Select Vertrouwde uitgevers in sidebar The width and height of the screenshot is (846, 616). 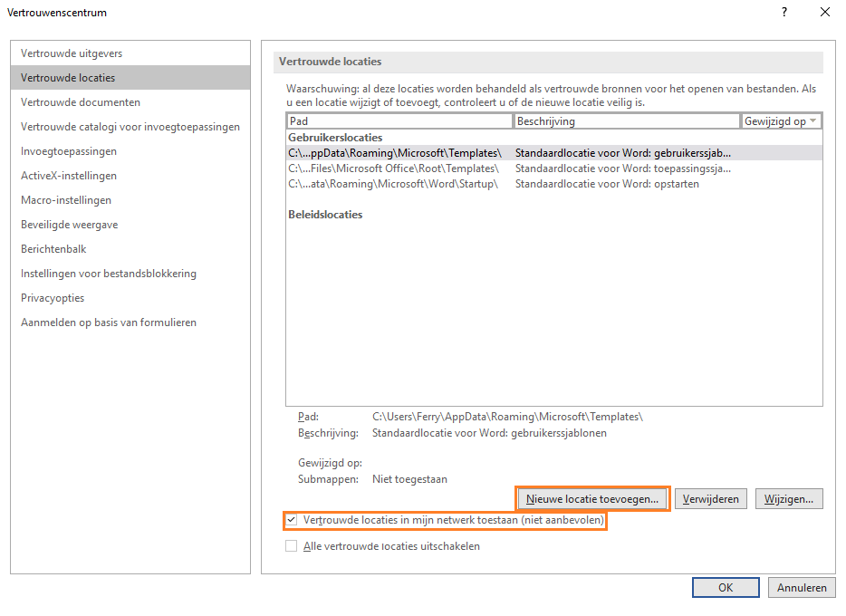coord(130,53)
